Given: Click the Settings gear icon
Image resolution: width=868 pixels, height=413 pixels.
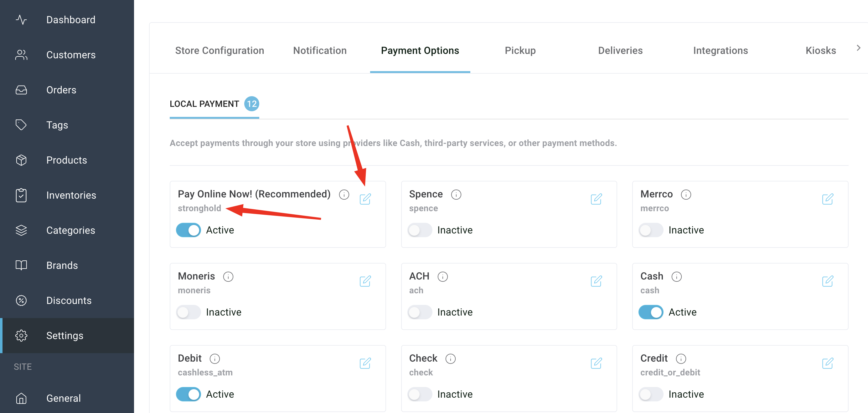Looking at the screenshot, I should pyautogui.click(x=21, y=336).
